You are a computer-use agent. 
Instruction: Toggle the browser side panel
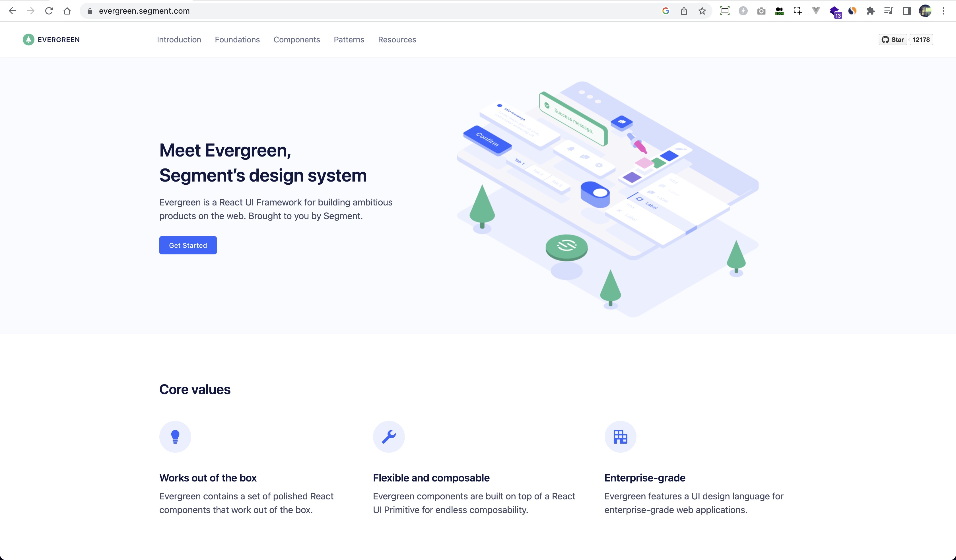(x=907, y=11)
